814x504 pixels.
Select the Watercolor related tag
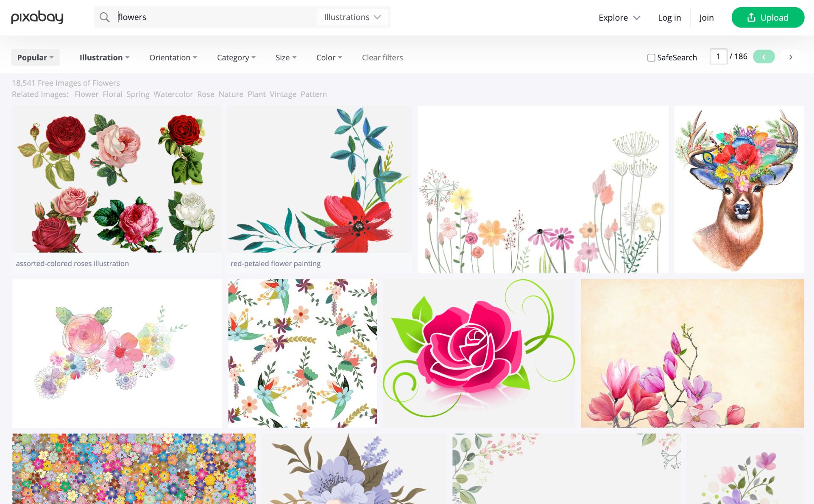[173, 94]
